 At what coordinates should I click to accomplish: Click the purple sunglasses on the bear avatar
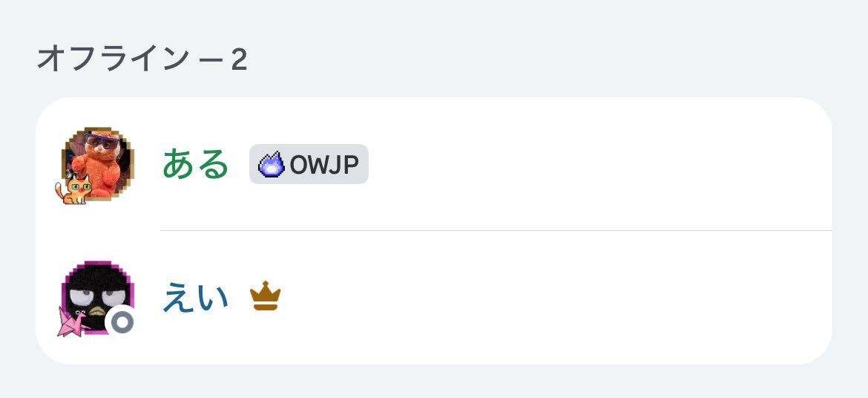click(x=102, y=140)
